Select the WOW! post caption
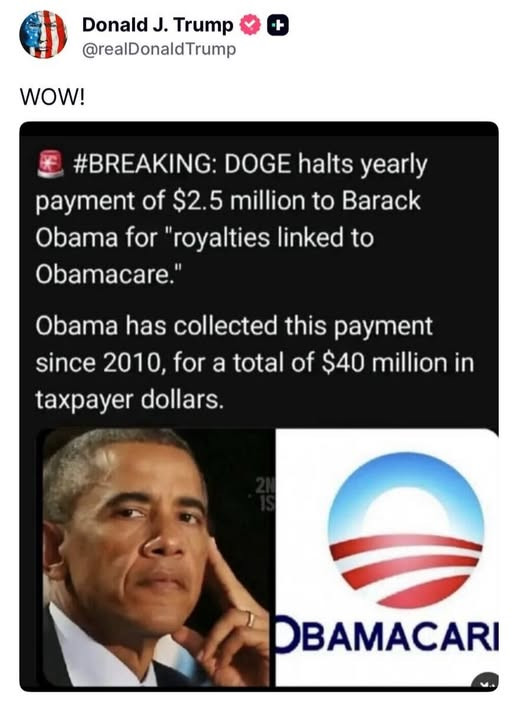The image size is (518, 720). point(52,97)
